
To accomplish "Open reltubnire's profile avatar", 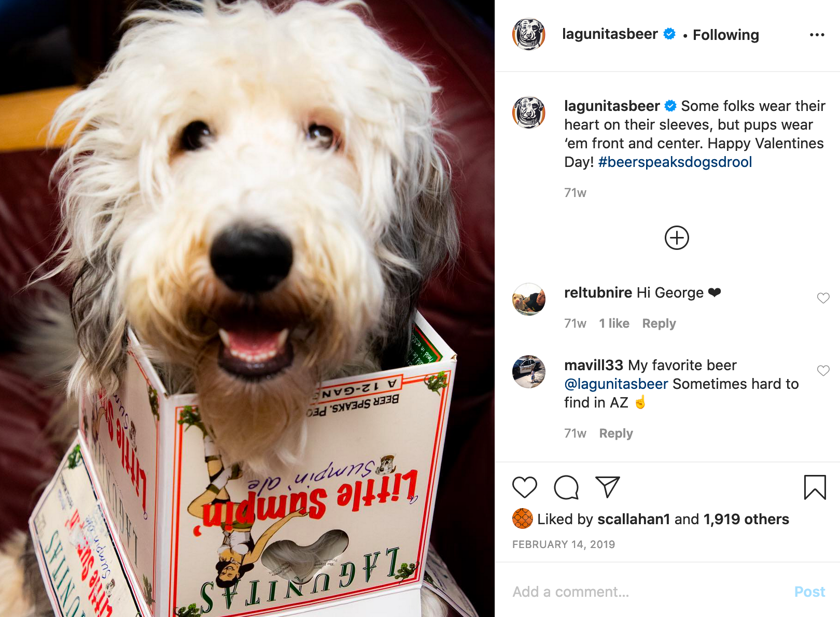I will click(529, 299).
